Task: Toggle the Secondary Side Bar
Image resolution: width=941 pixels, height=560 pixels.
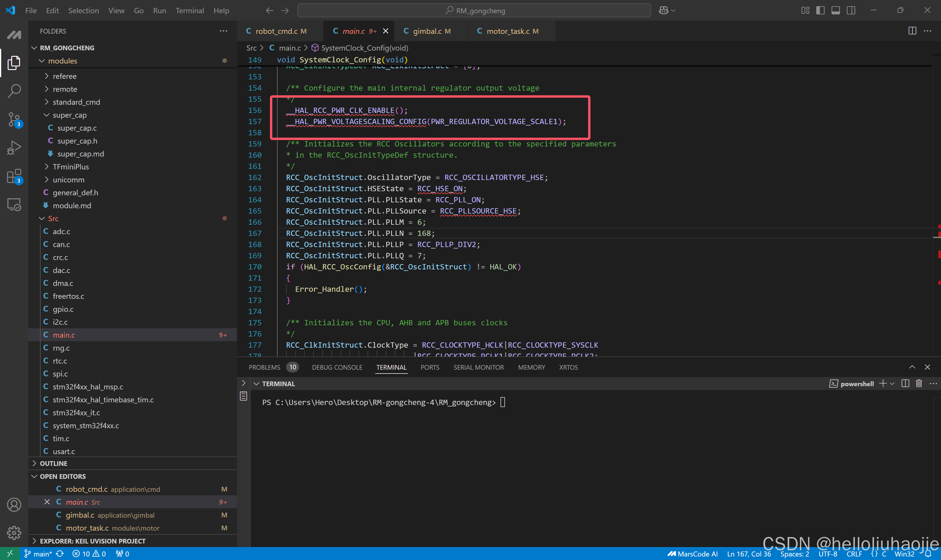Action: [x=851, y=10]
